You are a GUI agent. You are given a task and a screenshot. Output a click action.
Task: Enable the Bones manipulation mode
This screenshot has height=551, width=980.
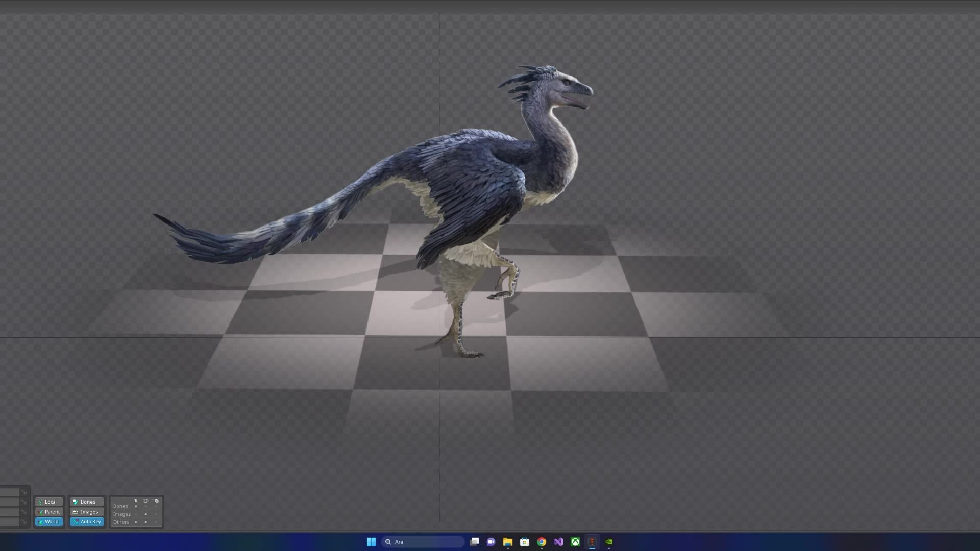[87, 502]
